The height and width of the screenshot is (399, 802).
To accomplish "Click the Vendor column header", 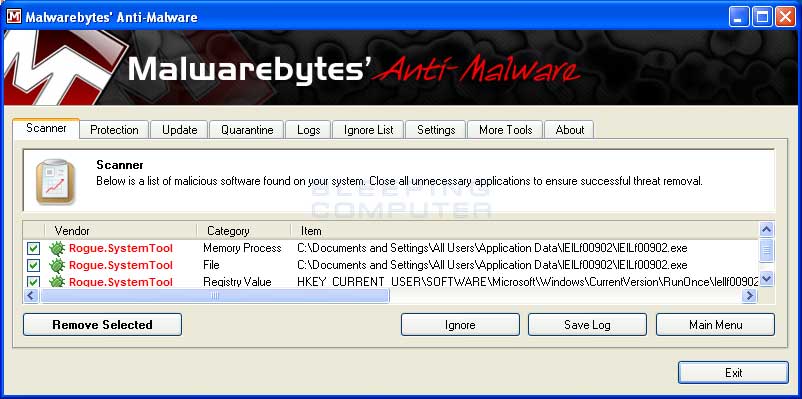I will 121,231.
